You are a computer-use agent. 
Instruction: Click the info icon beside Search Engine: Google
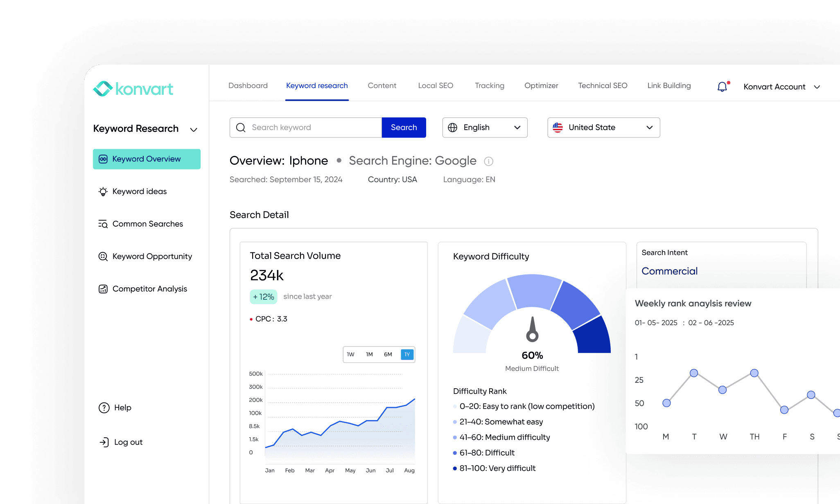[x=488, y=161]
